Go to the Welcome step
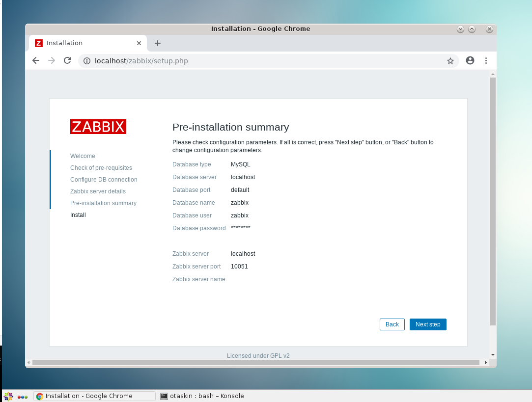 coord(83,156)
